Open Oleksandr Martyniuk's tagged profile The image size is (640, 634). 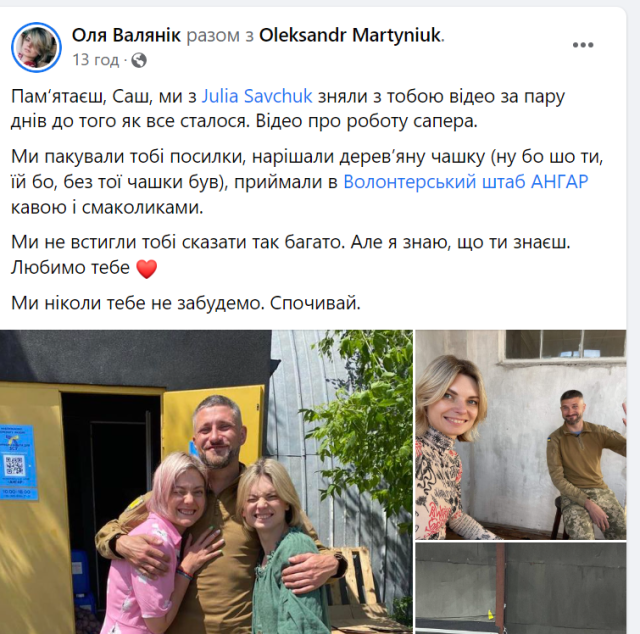pos(350,35)
